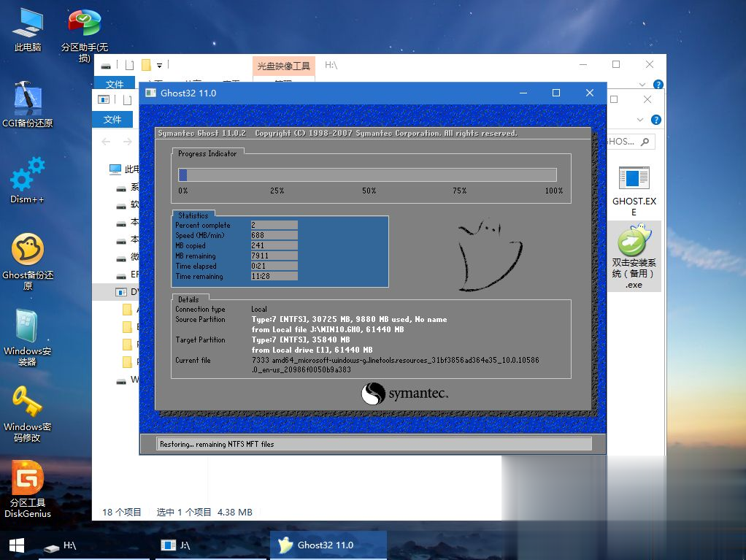This screenshot has height=560, width=746.
Task: Activate Ghost32 11.0 taskbar button
Action: click(328, 545)
